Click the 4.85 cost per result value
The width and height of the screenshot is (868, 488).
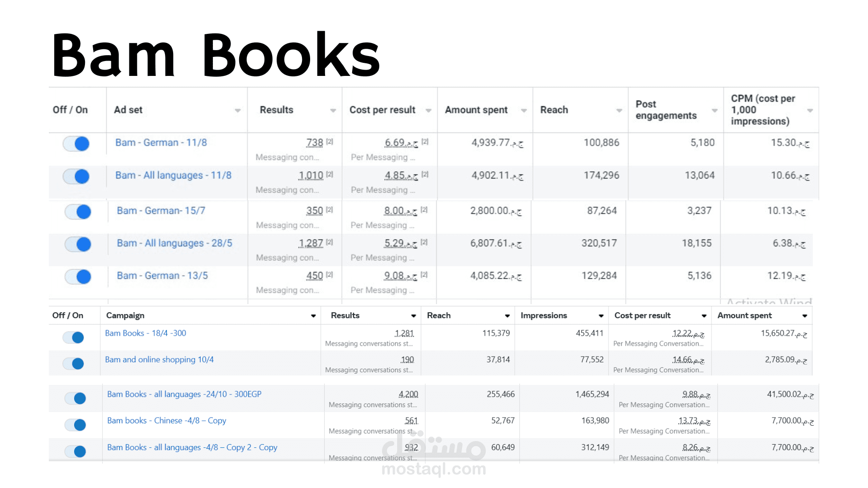[x=401, y=175]
